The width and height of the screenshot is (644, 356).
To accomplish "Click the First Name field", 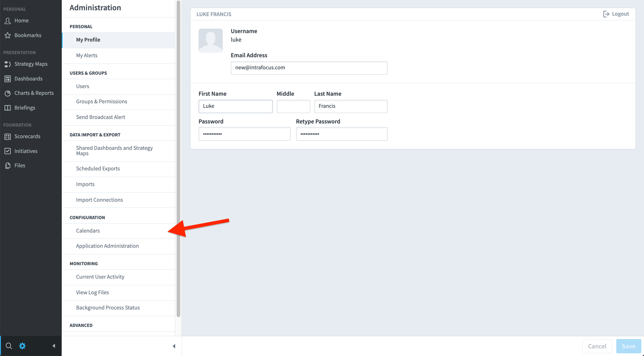I will (x=235, y=106).
